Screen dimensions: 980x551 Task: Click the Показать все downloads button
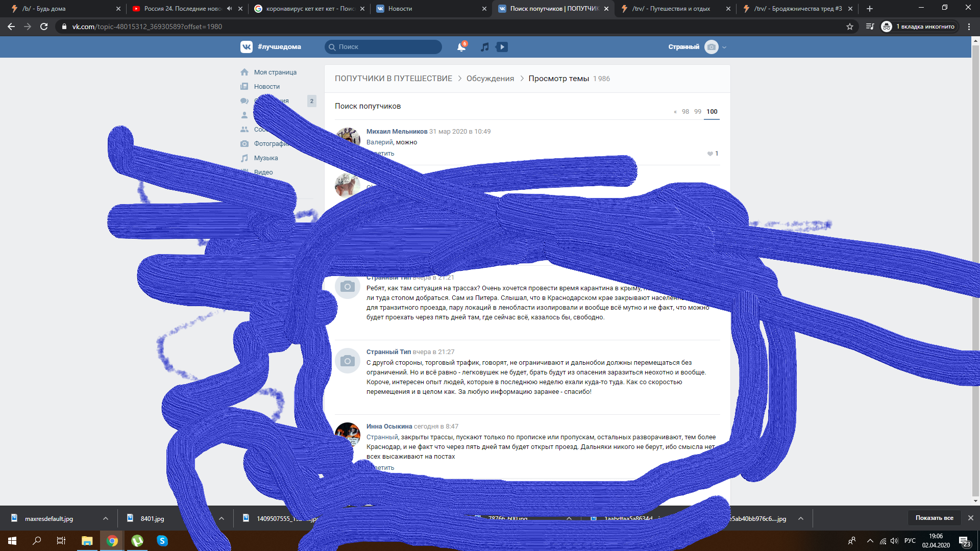[x=934, y=518]
